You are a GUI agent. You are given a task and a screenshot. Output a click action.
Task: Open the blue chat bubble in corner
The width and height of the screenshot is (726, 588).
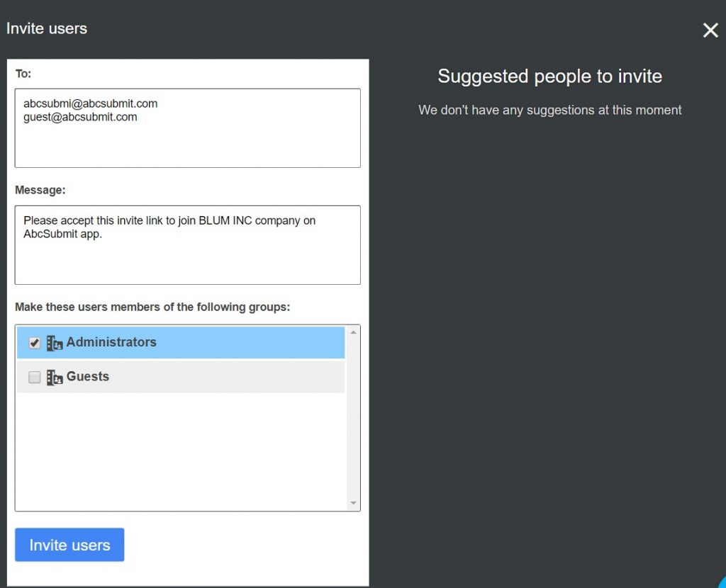pos(722,584)
